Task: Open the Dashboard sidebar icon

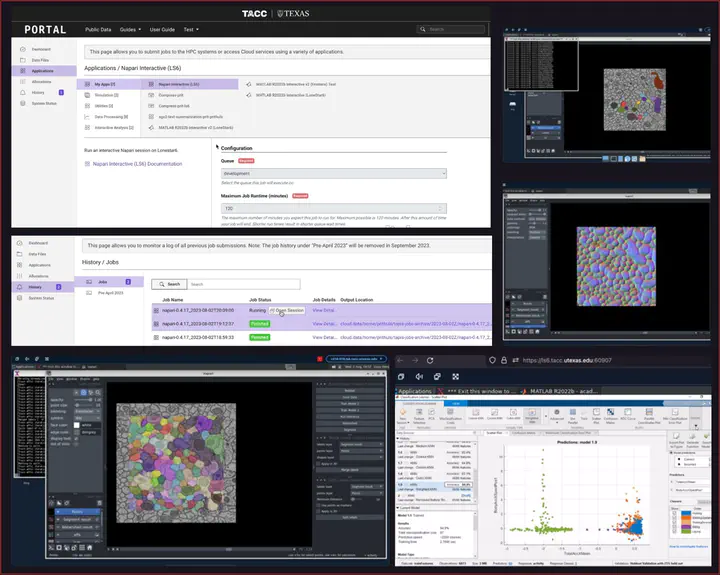Action: [x=23, y=49]
